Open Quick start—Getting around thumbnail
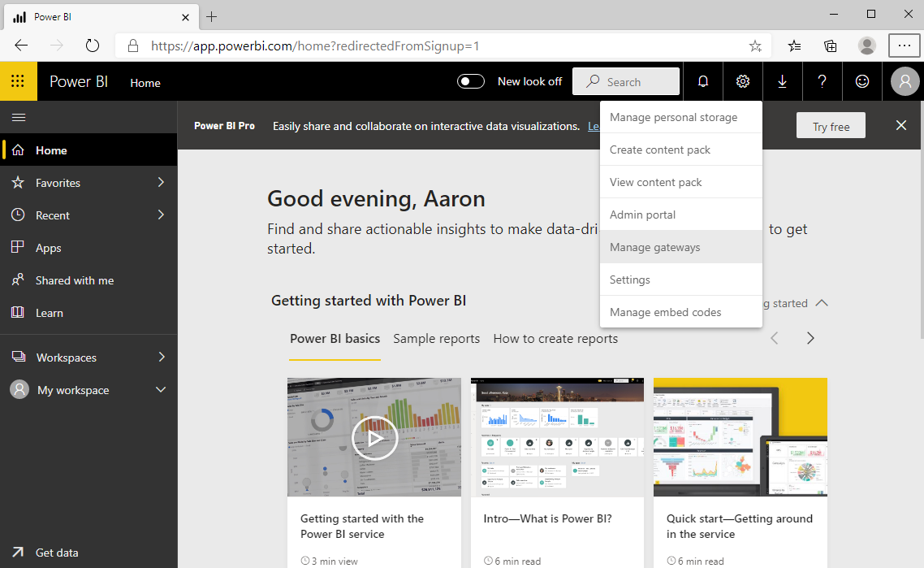This screenshot has height=568, width=924. pyautogui.click(x=740, y=437)
